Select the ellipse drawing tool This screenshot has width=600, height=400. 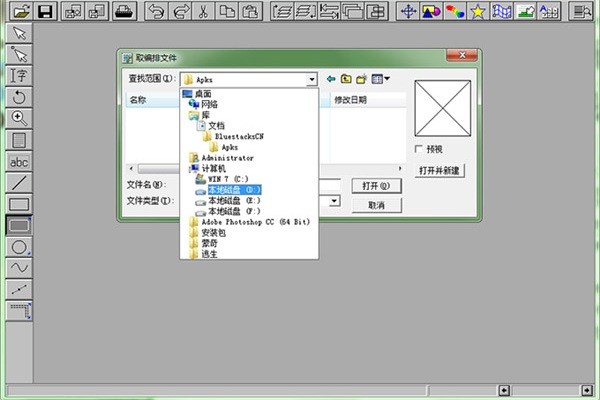(18, 247)
